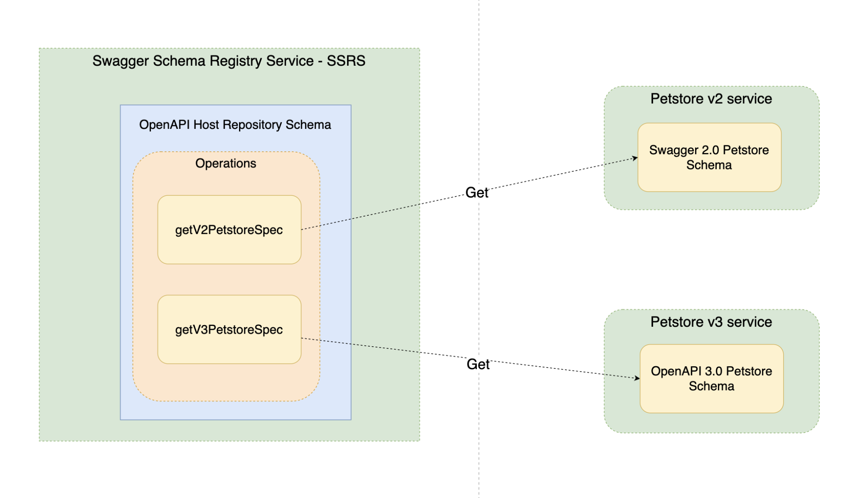Click the Petstore v3 service title text
This screenshot has width=868, height=498.
tap(711, 322)
